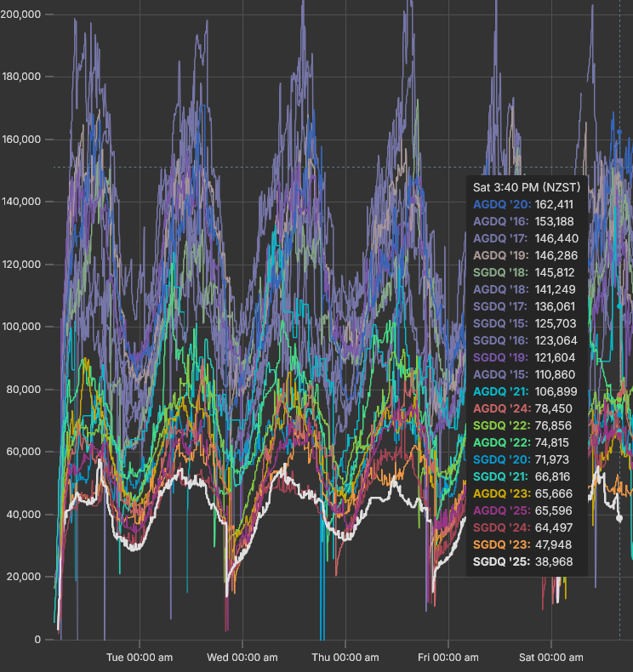Screen dimensions: 633x672
Task: Click the 180,000 y-axis label
Action: click(21, 77)
